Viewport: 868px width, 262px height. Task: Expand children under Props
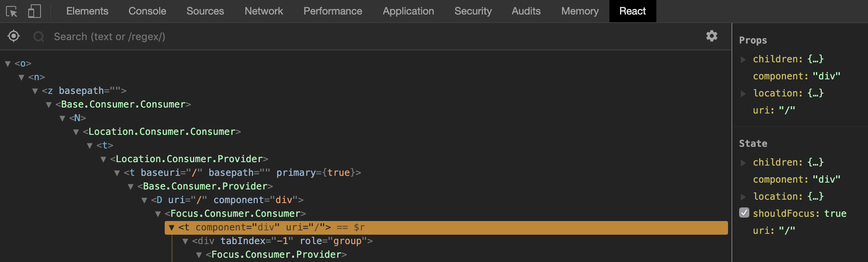coord(743,59)
